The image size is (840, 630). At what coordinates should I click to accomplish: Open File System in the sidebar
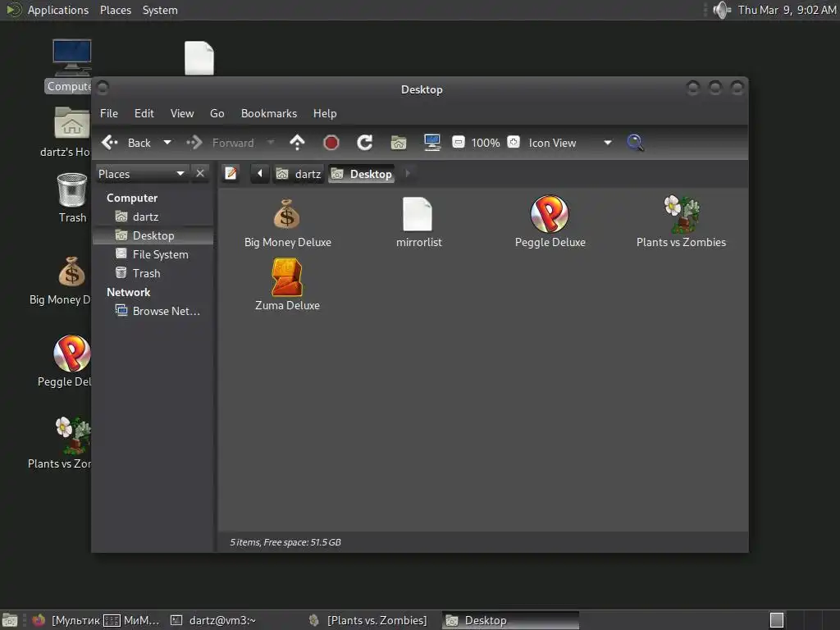click(153, 254)
